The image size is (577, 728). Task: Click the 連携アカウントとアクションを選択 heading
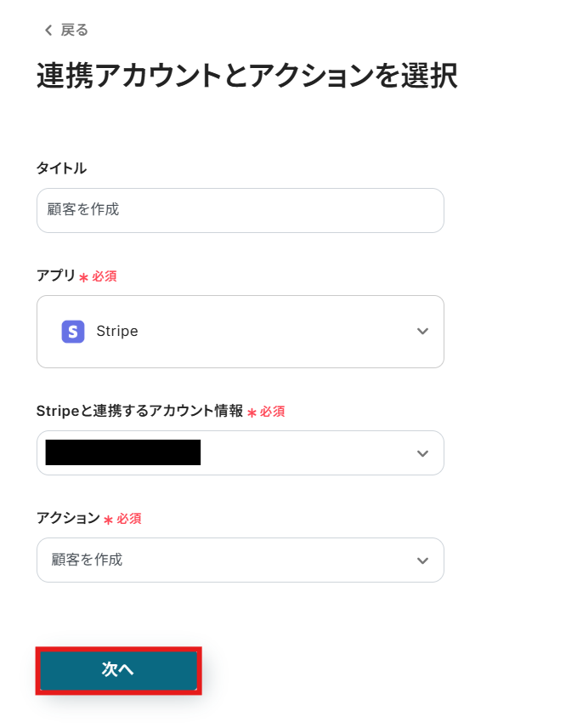pos(246,77)
